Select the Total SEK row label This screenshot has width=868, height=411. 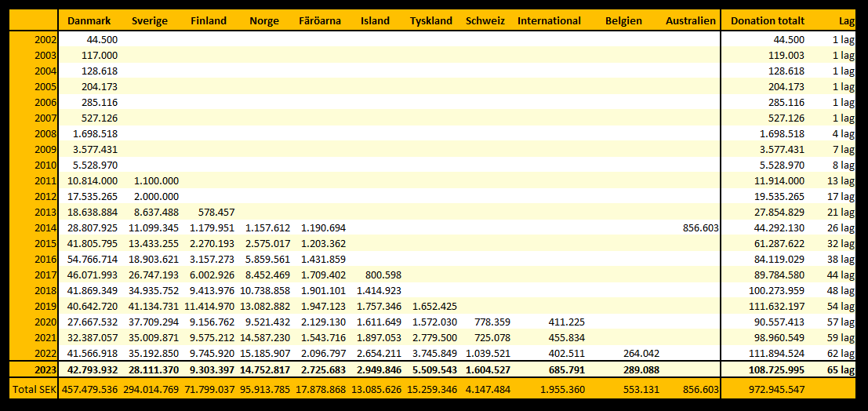(35, 389)
